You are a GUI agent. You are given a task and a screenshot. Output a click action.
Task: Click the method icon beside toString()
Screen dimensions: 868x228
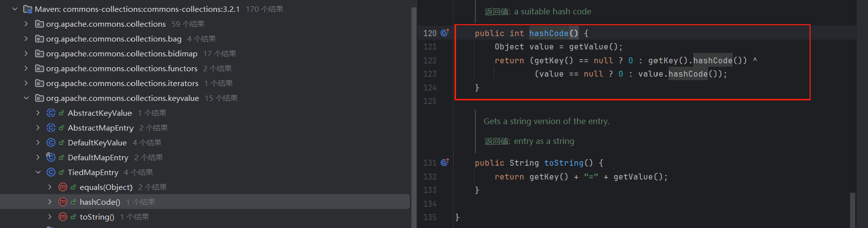62,217
